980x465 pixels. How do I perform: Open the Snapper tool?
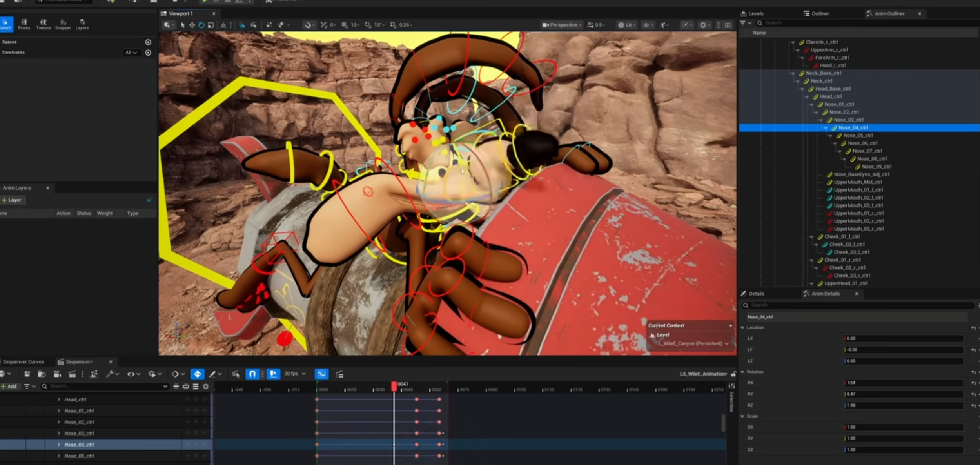pos(63,24)
